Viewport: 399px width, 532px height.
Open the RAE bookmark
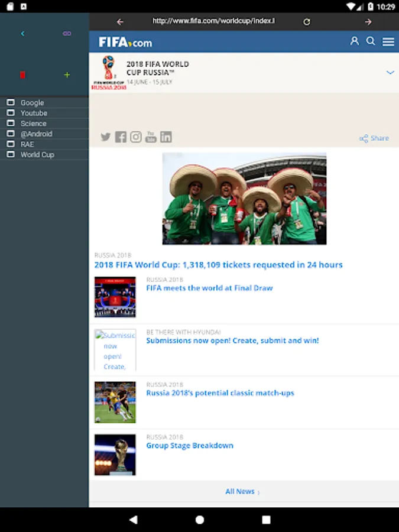[44, 144]
